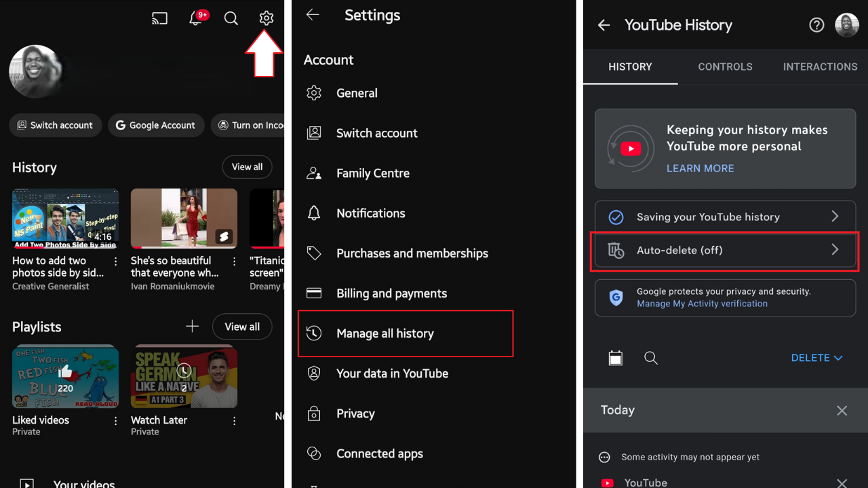The height and width of the screenshot is (488, 868).
Task: Open YouTube notifications bell
Action: (x=195, y=18)
